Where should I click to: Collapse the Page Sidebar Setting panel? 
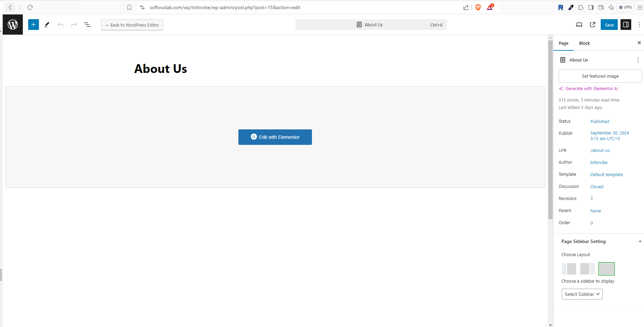pos(640,241)
